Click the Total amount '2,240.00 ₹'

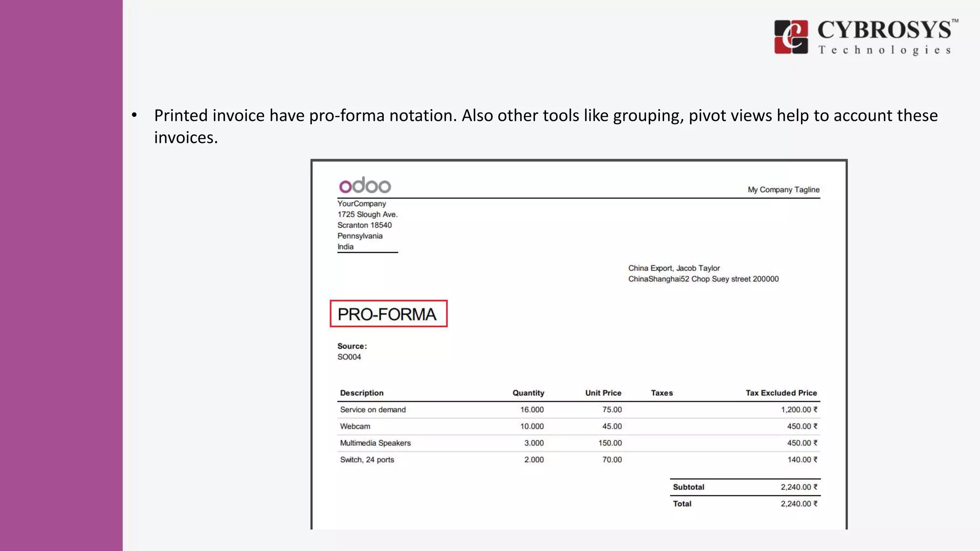point(799,504)
